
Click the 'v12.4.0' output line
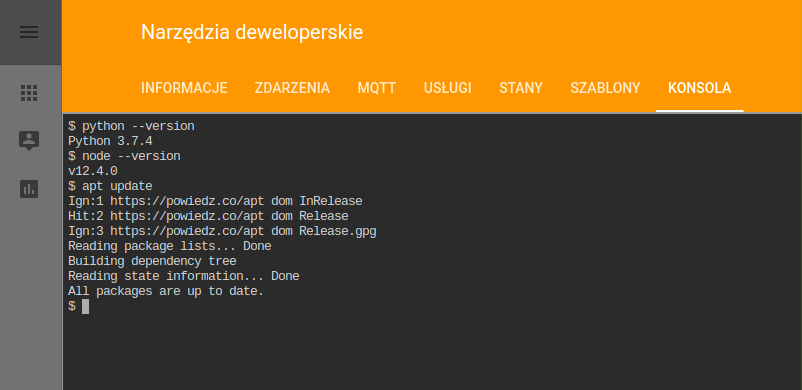[93, 171]
